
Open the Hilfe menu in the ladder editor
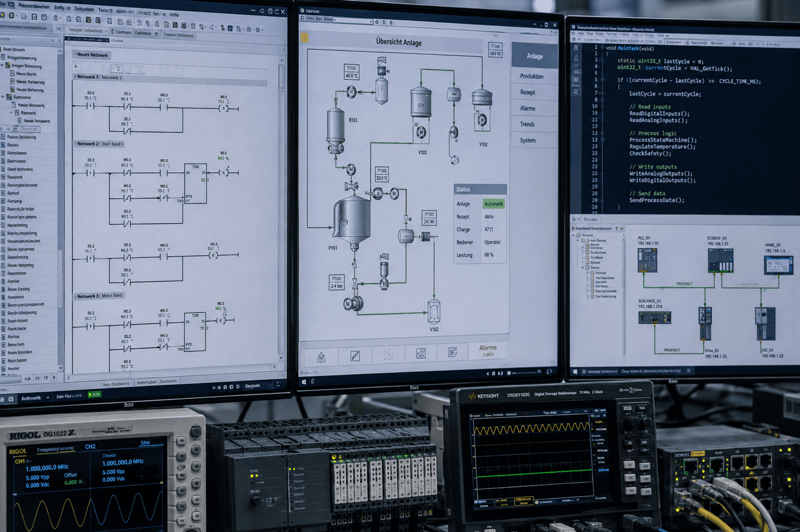pyautogui.click(x=174, y=15)
